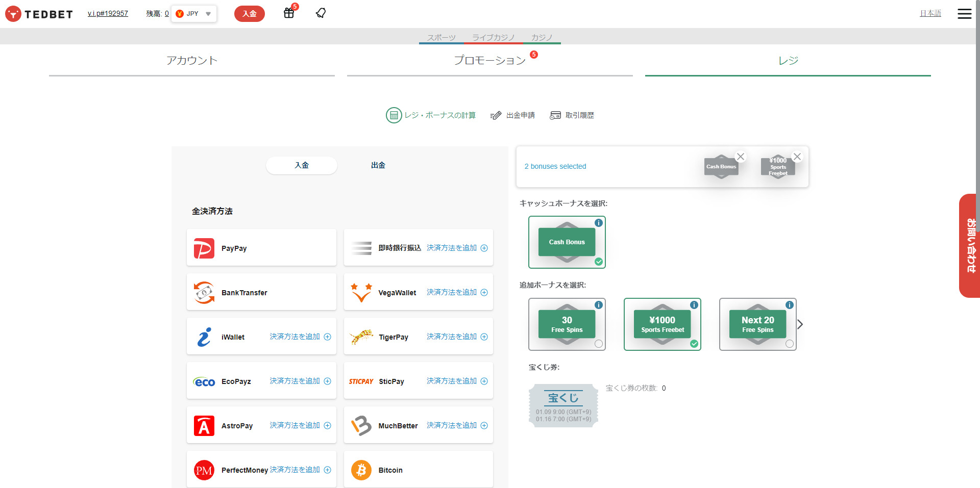This screenshot has width=980, height=488.
Task: Open the JPY currency dropdown
Action: [x=193, y=14]
